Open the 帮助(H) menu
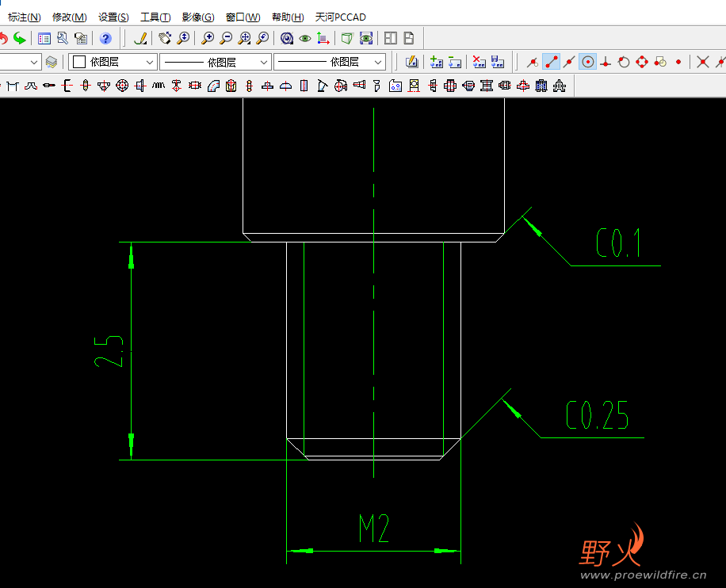This screenshot has width=726, height=588. pyautogui.click(x=288, y=17)
